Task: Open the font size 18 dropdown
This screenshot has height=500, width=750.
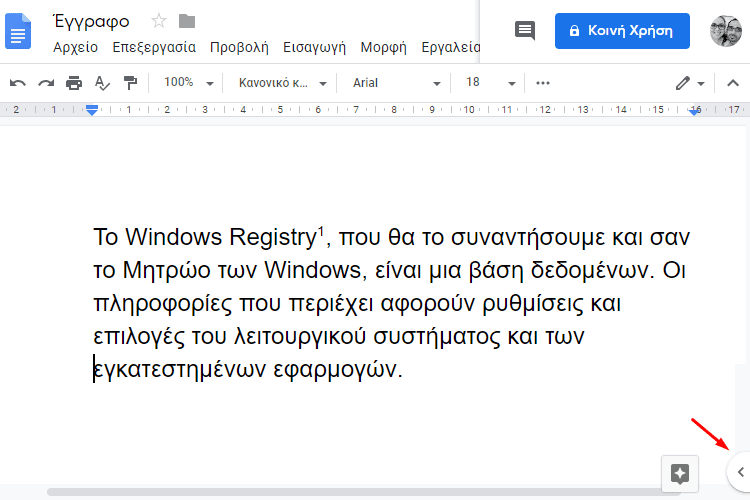Action: point(490,83)
